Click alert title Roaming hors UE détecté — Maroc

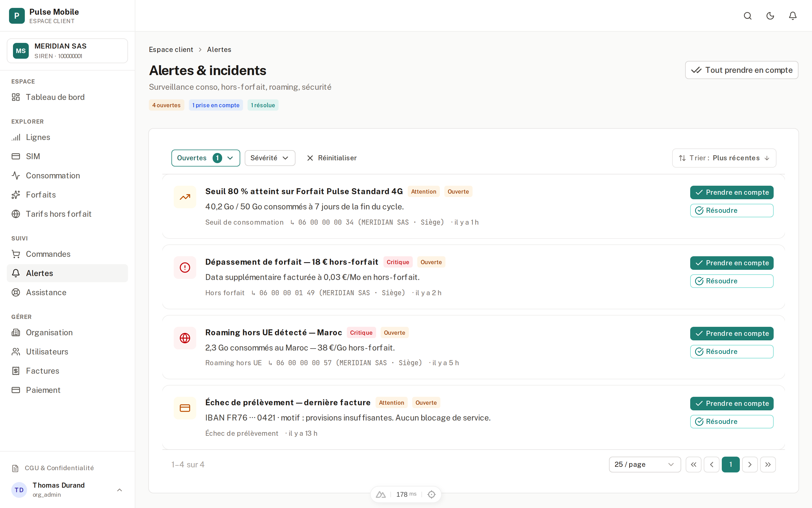click(x=274, y=333)
